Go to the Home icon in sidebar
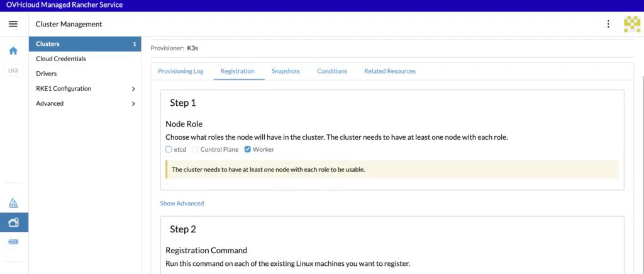The width and height of the screenshot is (644, 274). 14,51
